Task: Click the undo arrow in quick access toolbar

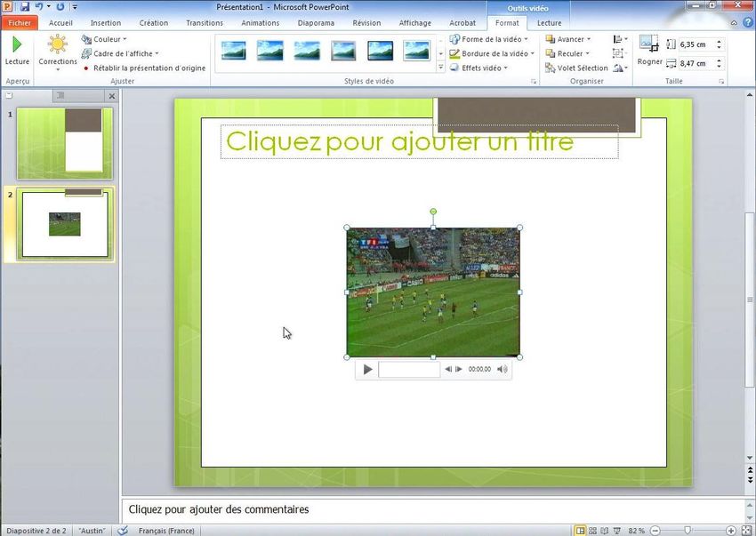Action: pyautogui.click(x=39, y=6)
